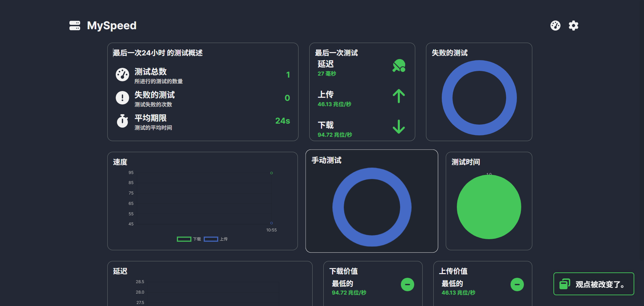This screenshot has width=644, height=306.
Task: Toggle the 上传 legend in speed chart
Action: pos(216,239)
